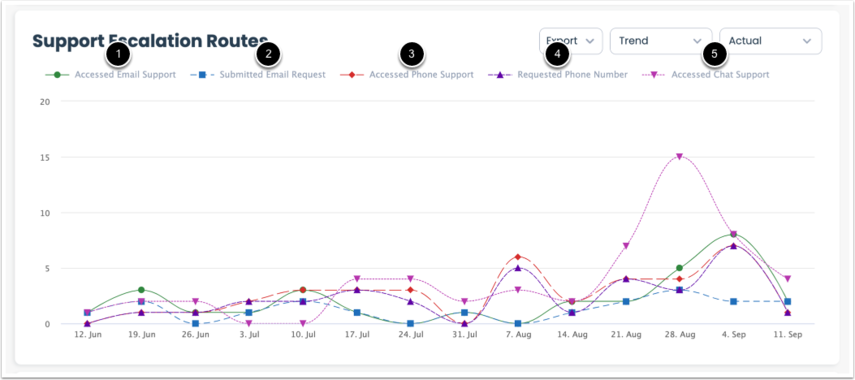Click Chat Support point at 21. Aug

(x=626, y=246)
